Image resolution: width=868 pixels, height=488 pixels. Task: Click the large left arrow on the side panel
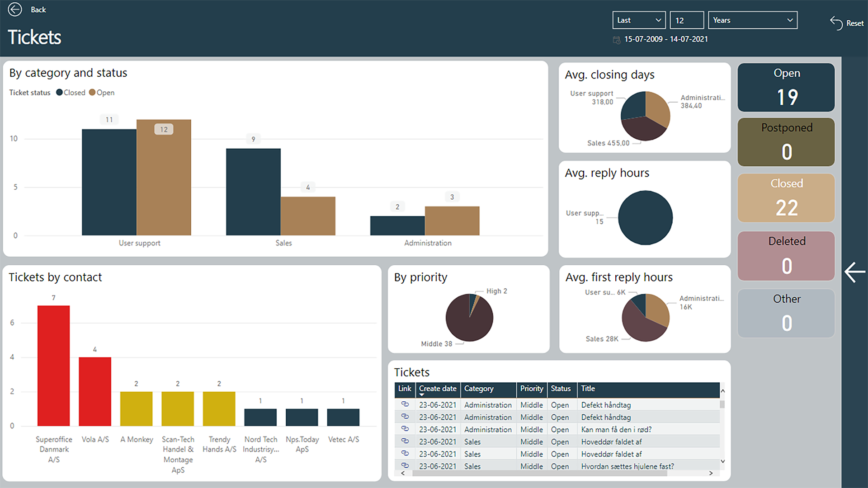pyautogui.click(x=854, y=272)
